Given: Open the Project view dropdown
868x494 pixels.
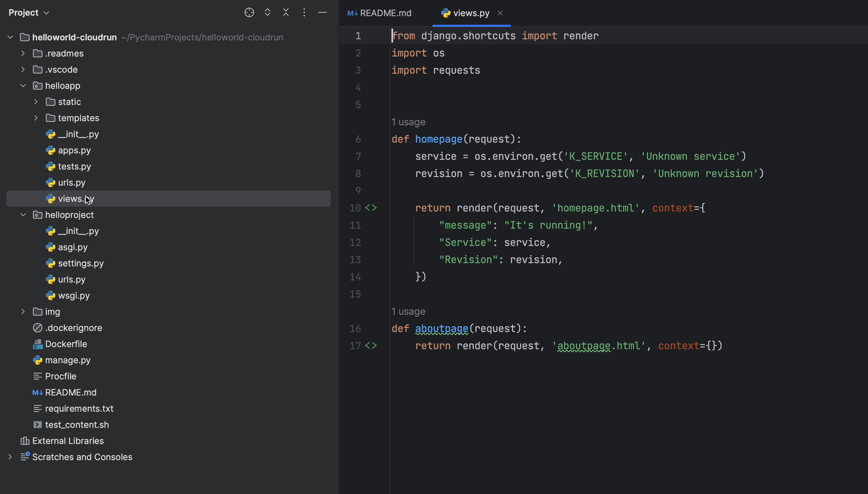Looking at the screenshot, I should click(x=29, y=13).
